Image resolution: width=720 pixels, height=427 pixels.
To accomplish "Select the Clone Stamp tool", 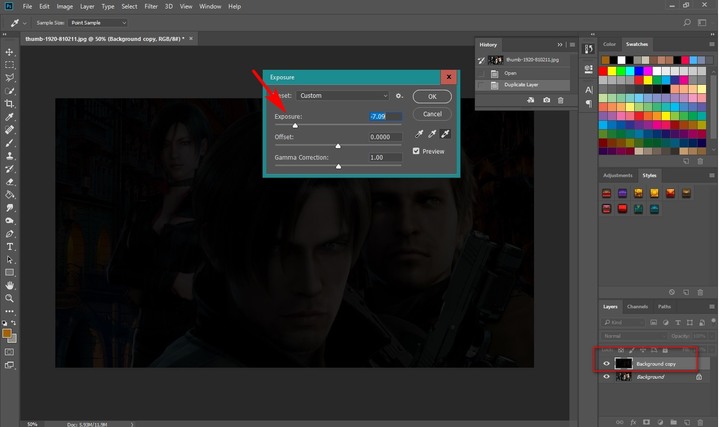I will coord(10,156).
